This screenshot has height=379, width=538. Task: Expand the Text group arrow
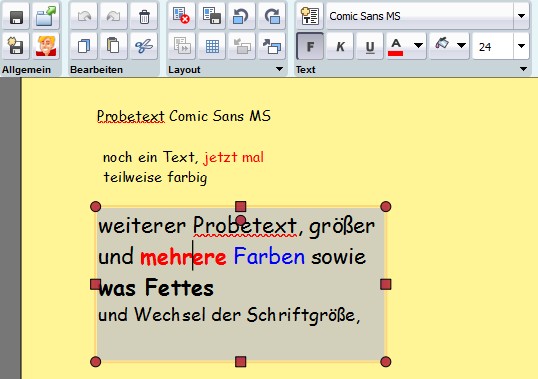pos(523,69)
